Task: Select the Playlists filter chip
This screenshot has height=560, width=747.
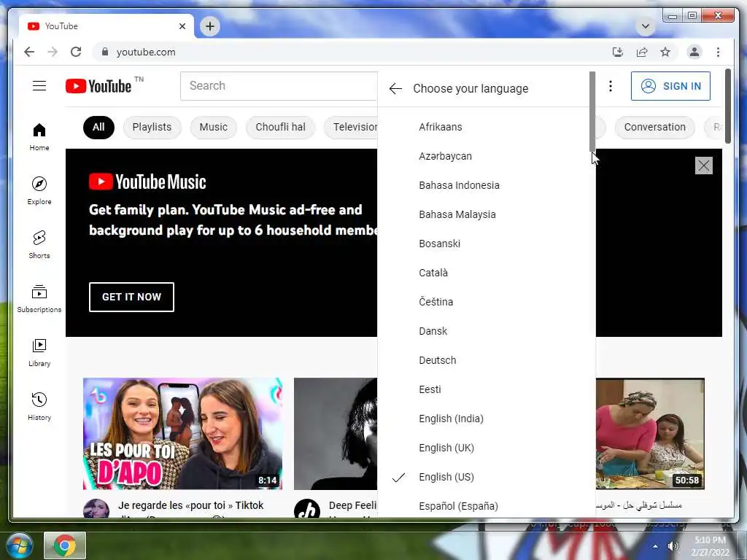Action: (152, 127)
